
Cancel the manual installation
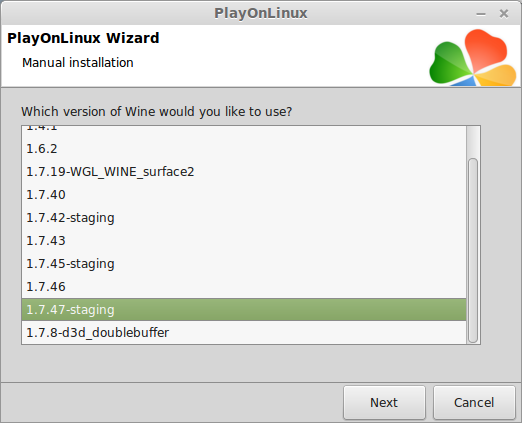tap(474, 402)
